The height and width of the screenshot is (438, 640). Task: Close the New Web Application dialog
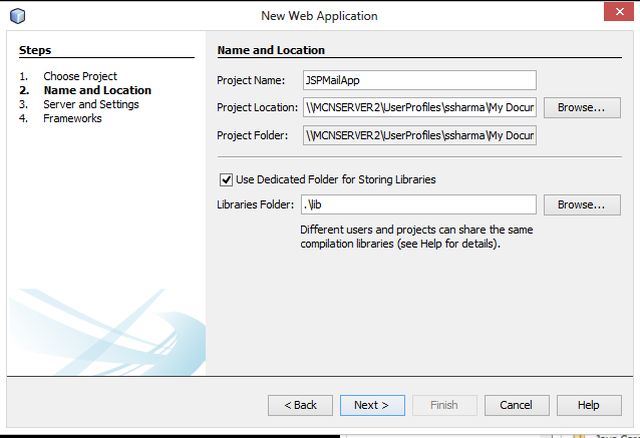(619, 11)
